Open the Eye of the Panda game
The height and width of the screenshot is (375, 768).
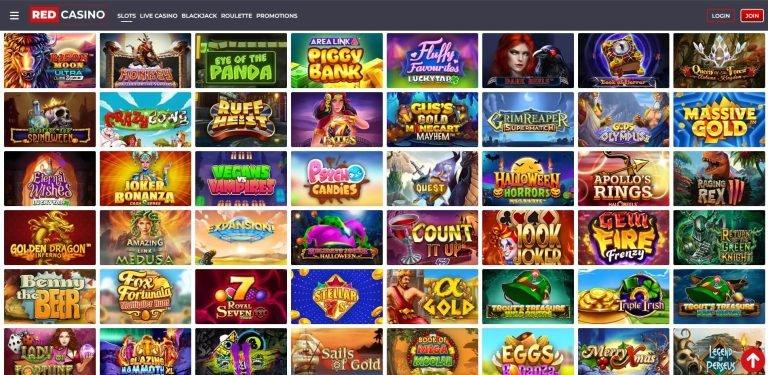(241, 61)
